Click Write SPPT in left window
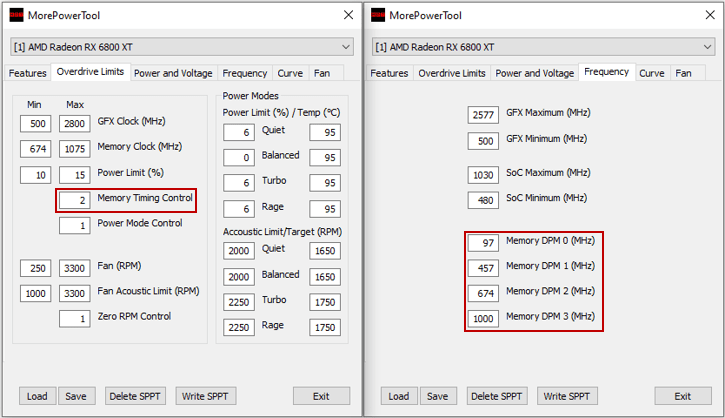This screenshot has height=418, width=725. (206, 396)
